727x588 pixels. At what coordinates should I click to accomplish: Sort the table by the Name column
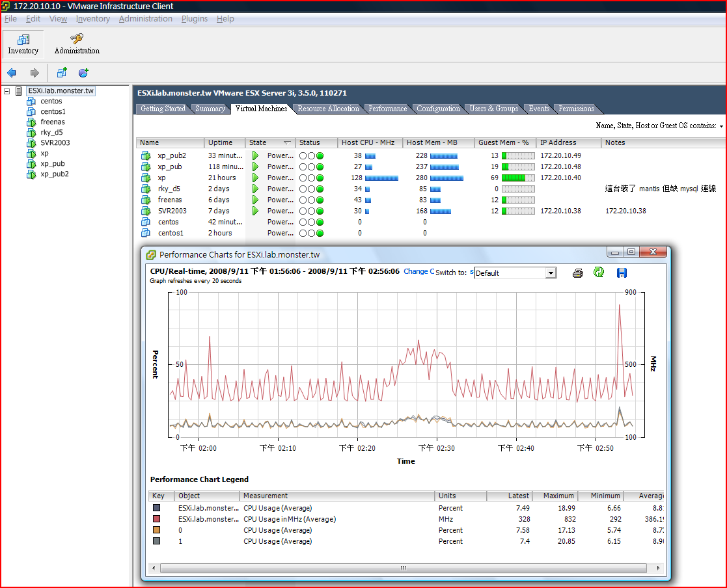pyautogui.click(x=170, y=142)
